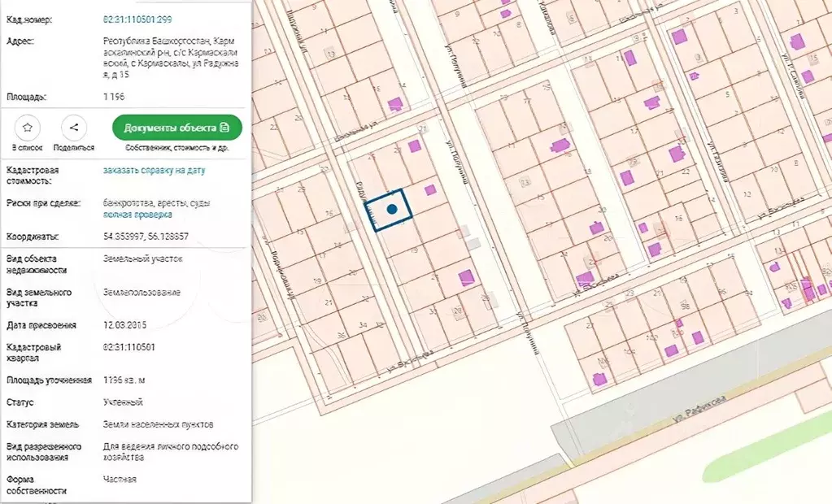Select the value Земельный участок
Screen dimensions: 832x504
[143, 259]
